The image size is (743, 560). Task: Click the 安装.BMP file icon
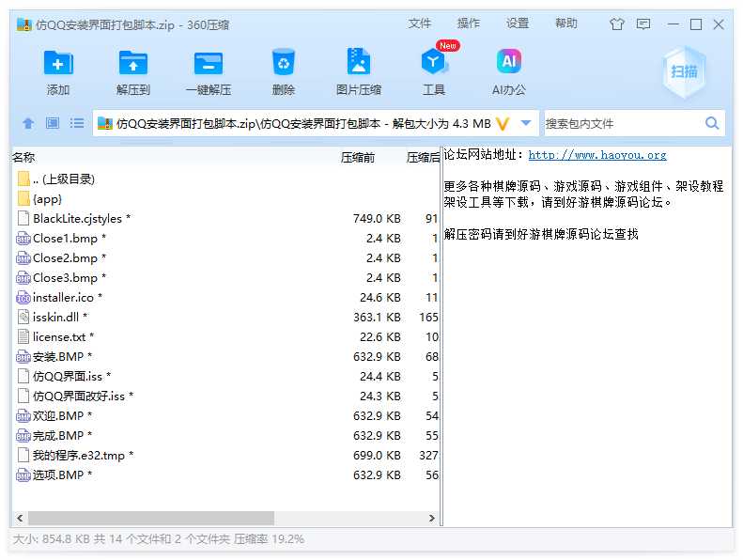pyautogui.click(x=23, y=357)
